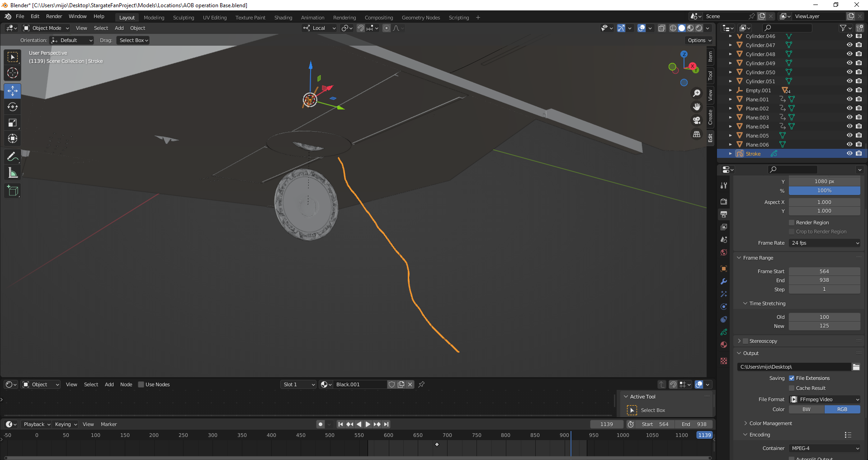
Task: Open the Modifiers wrench properties tab
Action: (724, 281)
